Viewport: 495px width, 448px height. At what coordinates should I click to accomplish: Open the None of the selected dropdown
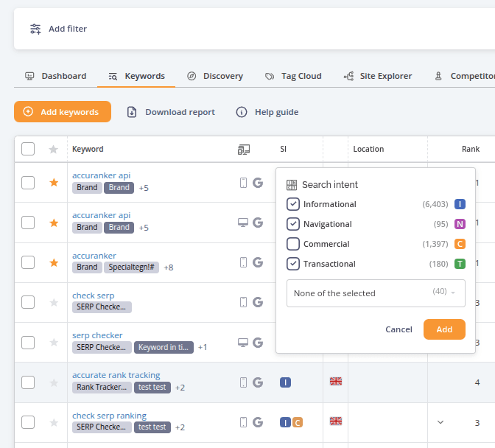376,293
